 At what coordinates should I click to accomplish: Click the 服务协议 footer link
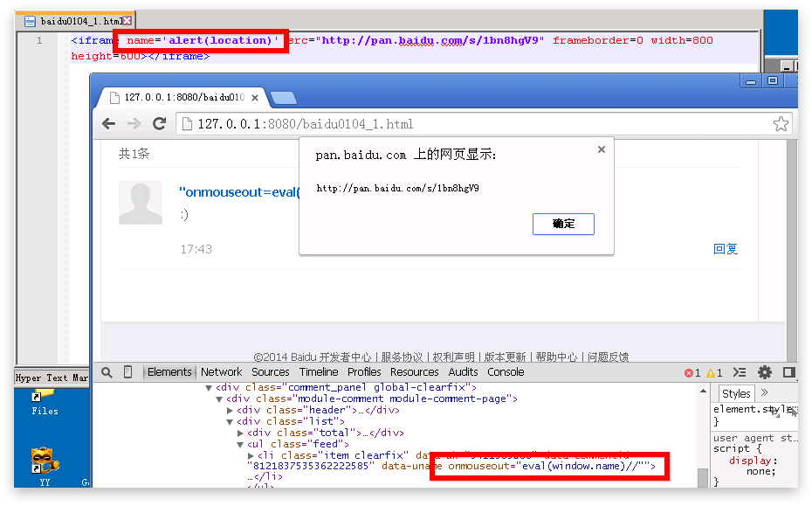tap(402, 357)
